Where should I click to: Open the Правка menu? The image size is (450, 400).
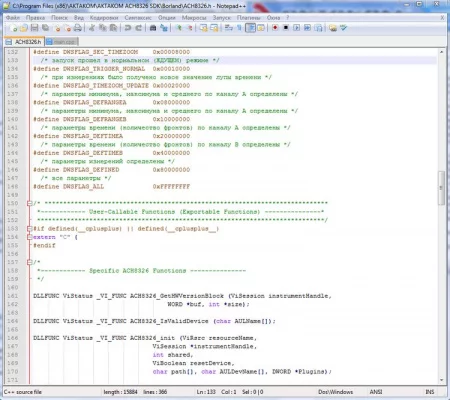35,18
